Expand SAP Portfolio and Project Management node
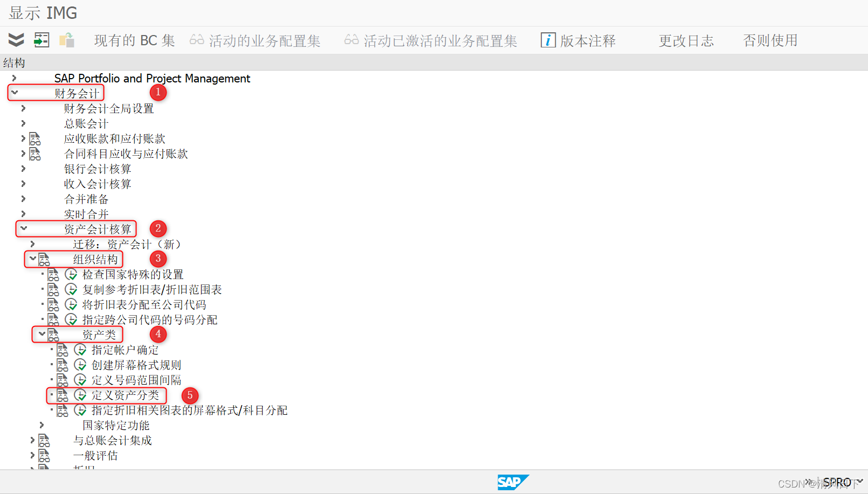This screenshot has width=868, height=494. point(15,78)
